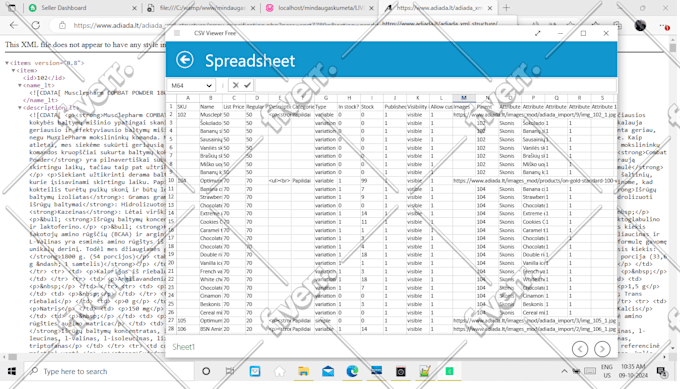Select column A header

188,98
